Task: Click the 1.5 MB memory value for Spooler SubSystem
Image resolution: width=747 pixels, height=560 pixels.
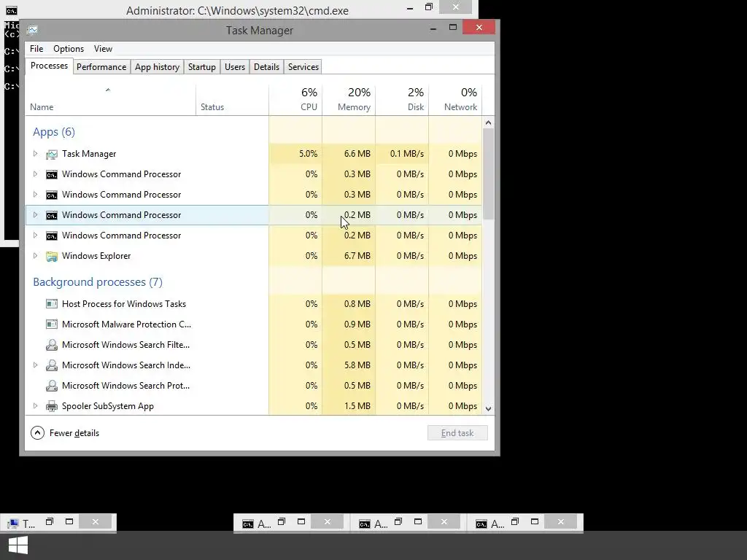Action: pos(357,406)
